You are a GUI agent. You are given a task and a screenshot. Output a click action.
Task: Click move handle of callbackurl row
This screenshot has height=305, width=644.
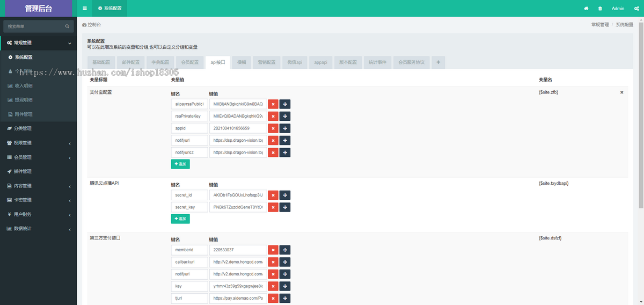[x=285, y=262]
